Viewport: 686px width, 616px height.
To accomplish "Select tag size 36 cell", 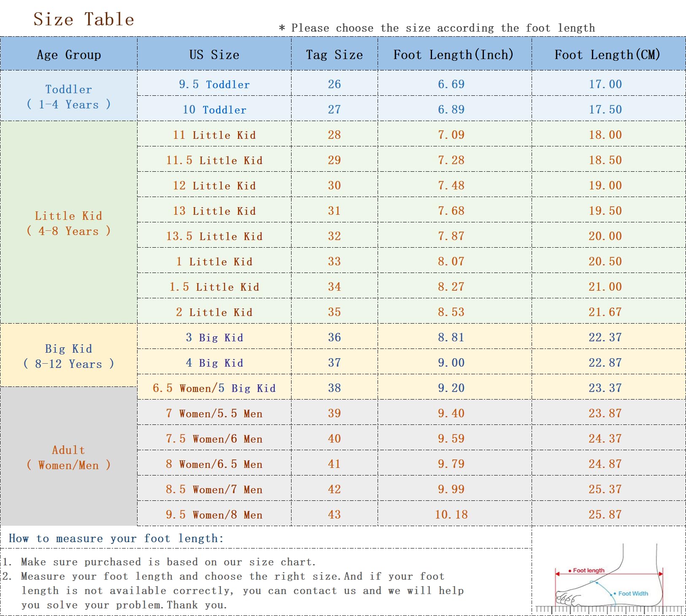I will 334,338.
